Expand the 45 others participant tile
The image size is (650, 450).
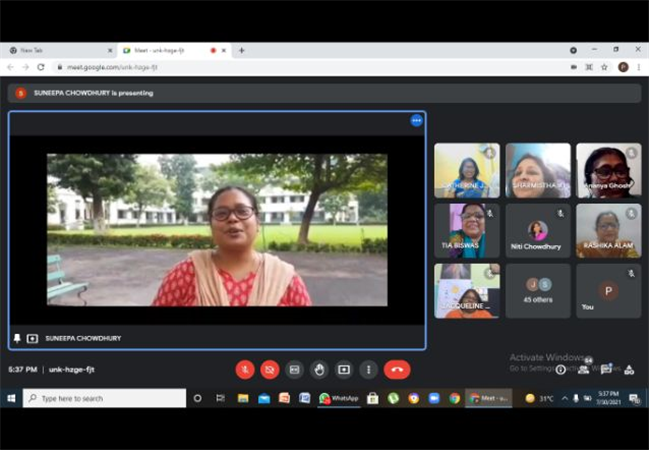[x=538, y=291]
